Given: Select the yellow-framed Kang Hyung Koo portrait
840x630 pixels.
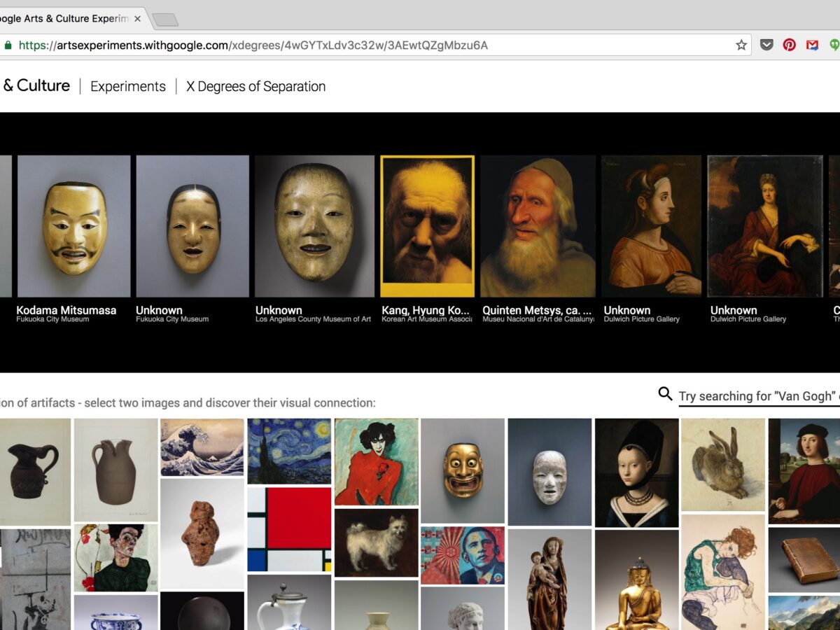Looking at the screenshot, I should coord(427,226).
